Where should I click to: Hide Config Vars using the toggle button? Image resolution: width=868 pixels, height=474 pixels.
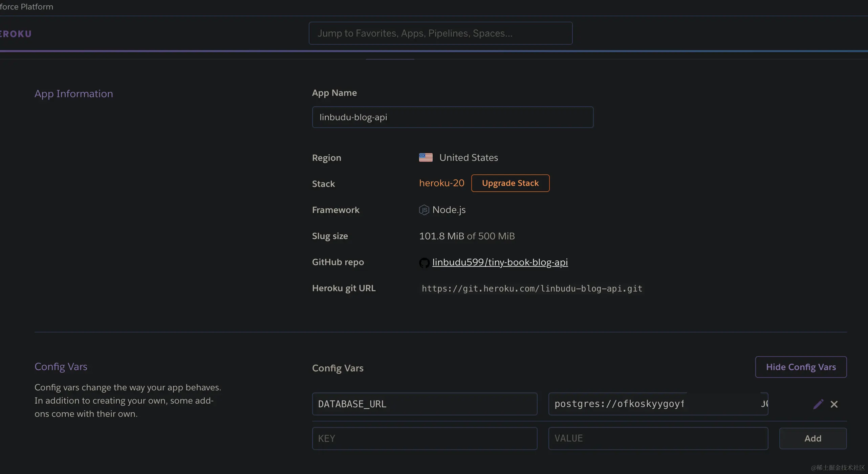click(801, 367)
